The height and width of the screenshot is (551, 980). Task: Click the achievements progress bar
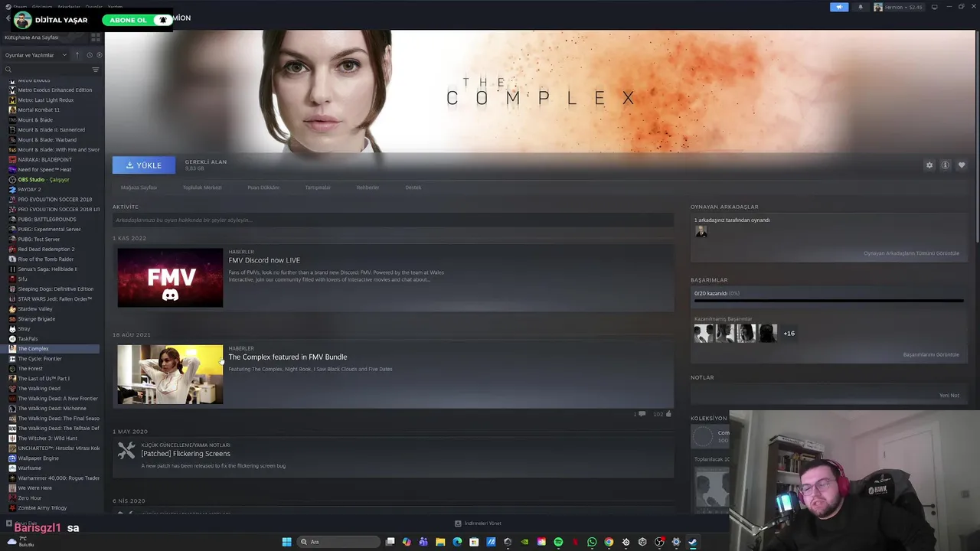(x=828, y=301)
